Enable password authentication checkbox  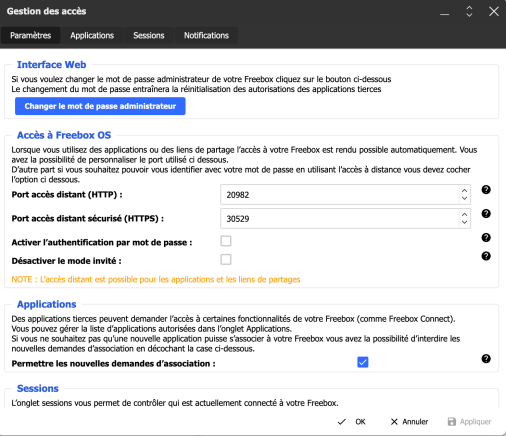[226, 241]
